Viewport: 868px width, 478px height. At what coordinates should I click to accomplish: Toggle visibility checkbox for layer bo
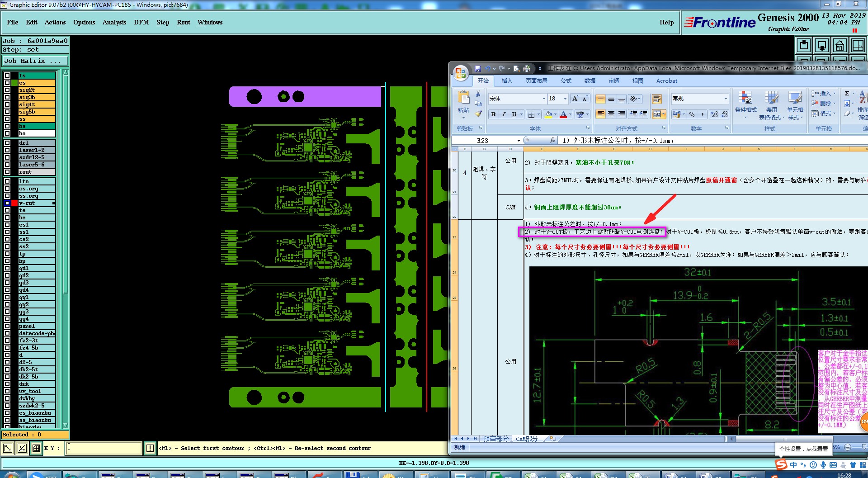(7, 133)
